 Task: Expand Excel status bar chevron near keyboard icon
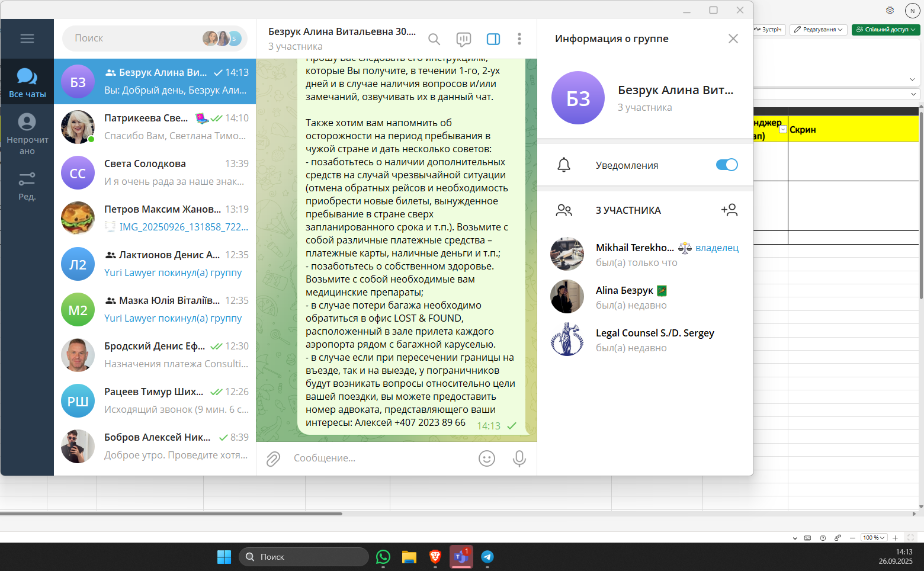pyautogui.click(x=795, y=538)
